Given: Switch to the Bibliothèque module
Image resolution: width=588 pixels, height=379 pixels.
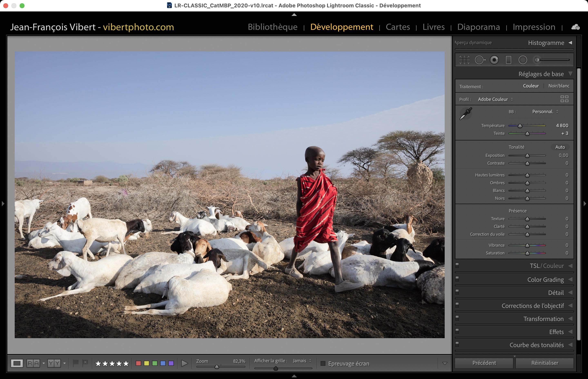Looking at the screenshot, I should click(273, 27).
